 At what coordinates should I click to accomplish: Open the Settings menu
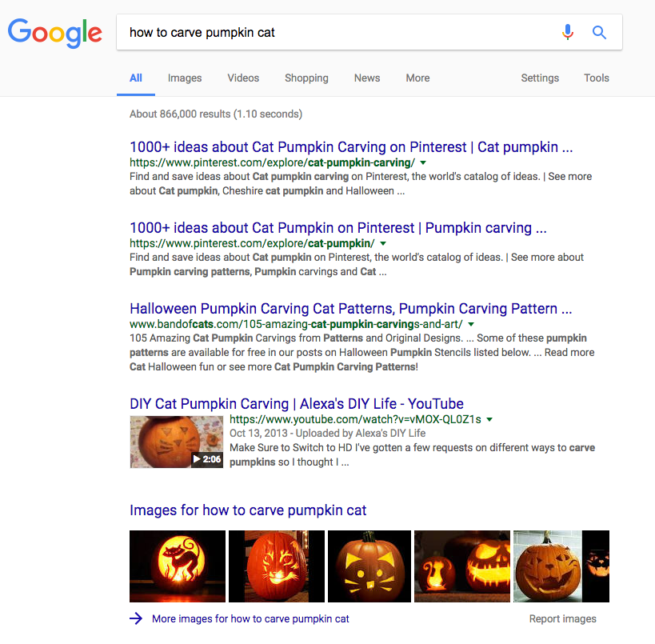coord(540,78)
